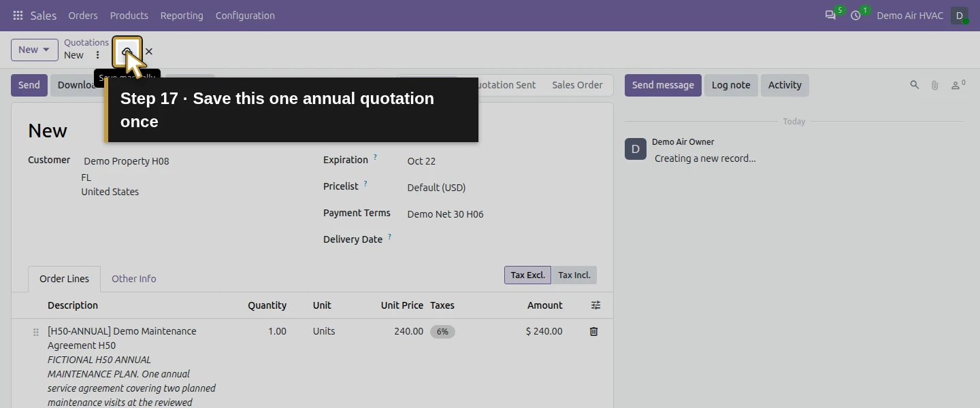Open the chatter attachments paperclip

pos(935,85)
